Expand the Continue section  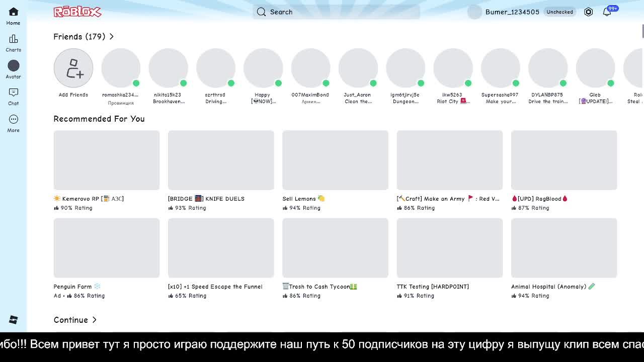point(75,320)
